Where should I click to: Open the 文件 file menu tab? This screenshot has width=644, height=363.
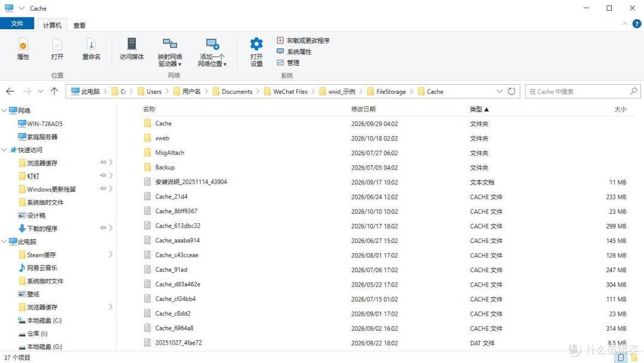[x=17, y=23]
